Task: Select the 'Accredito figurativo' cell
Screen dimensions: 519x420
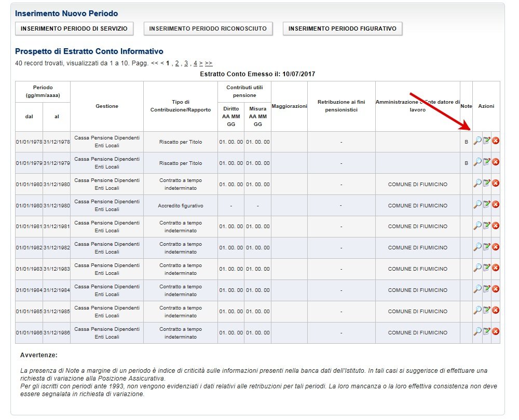Action: click(181, 206)
